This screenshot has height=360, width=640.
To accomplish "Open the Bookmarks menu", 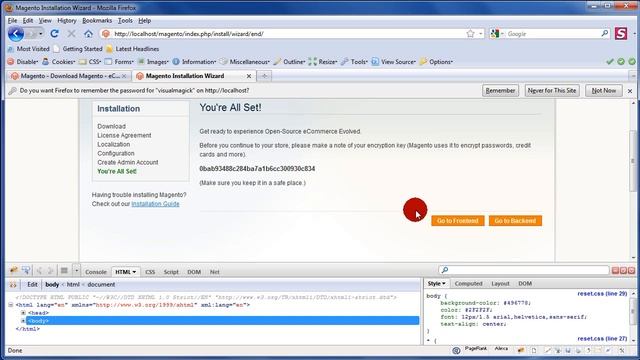I will coord(97,20).
